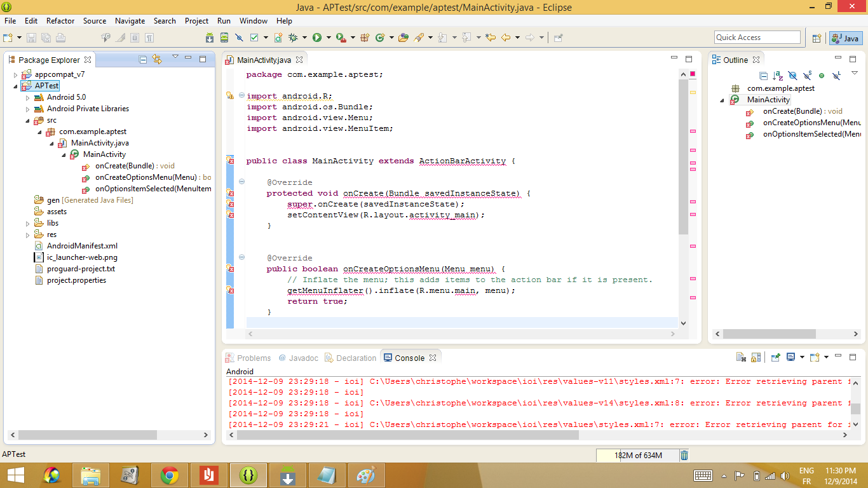The width and height of the screenshot is (868, 488).
Task: Open the Window menu
Action: tap(254, 21)
